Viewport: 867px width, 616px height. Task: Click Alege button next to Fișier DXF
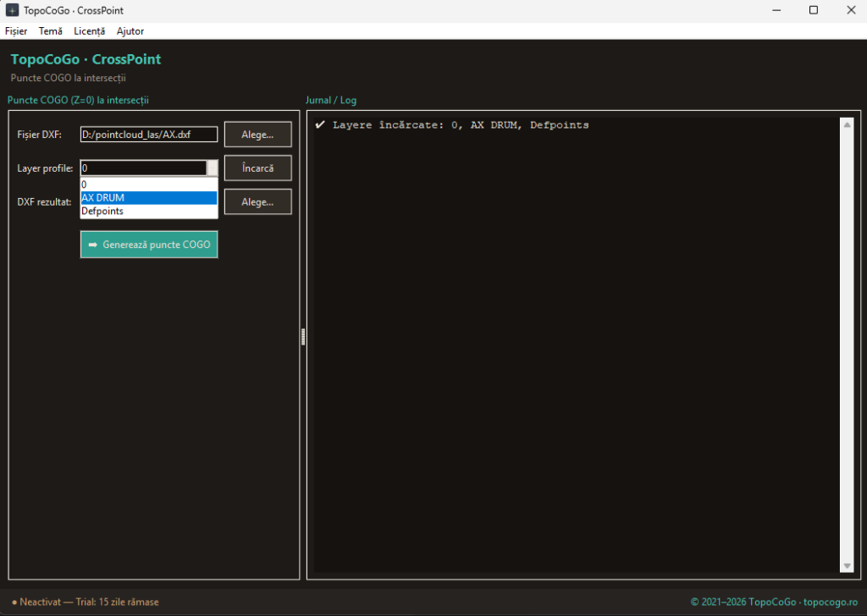tap(257, 135)
